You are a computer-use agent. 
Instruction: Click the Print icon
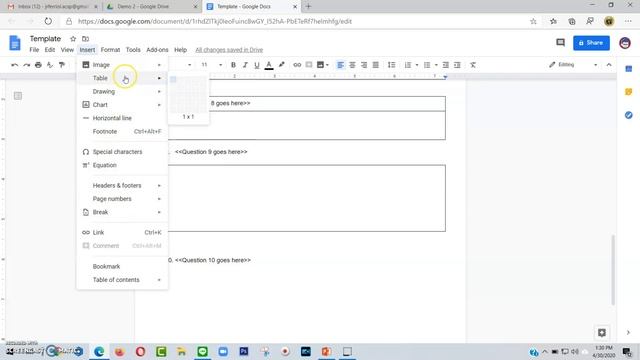pos(38,65)
